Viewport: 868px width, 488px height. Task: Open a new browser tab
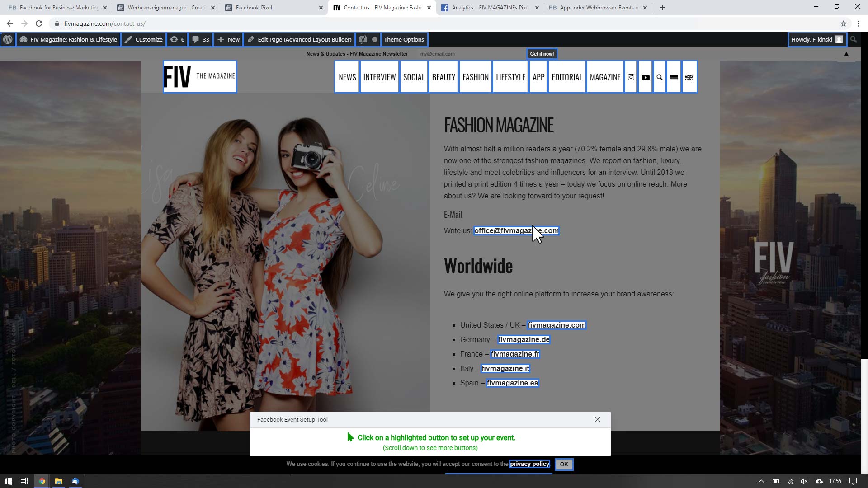click(662, 8)
